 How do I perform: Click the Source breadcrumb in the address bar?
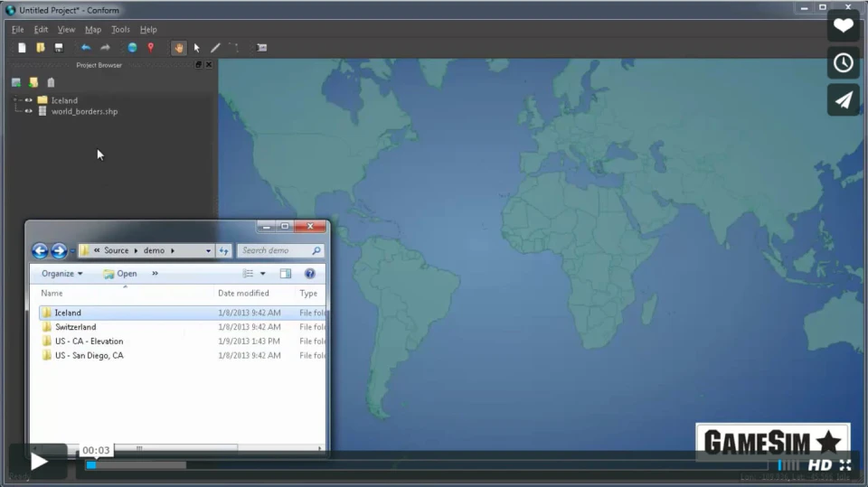pos(117,250)
